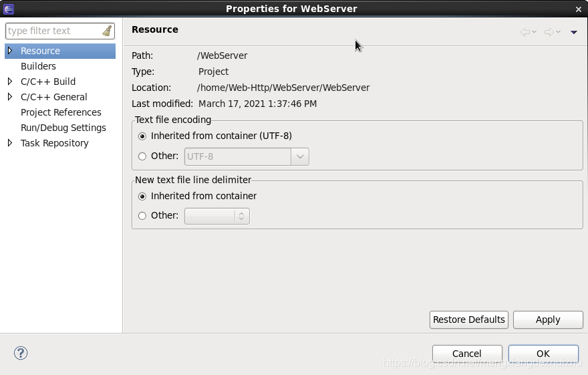This screenshot has width=588, height=375.
Task: Go forward using the right arrow icon
Action: 549,32
